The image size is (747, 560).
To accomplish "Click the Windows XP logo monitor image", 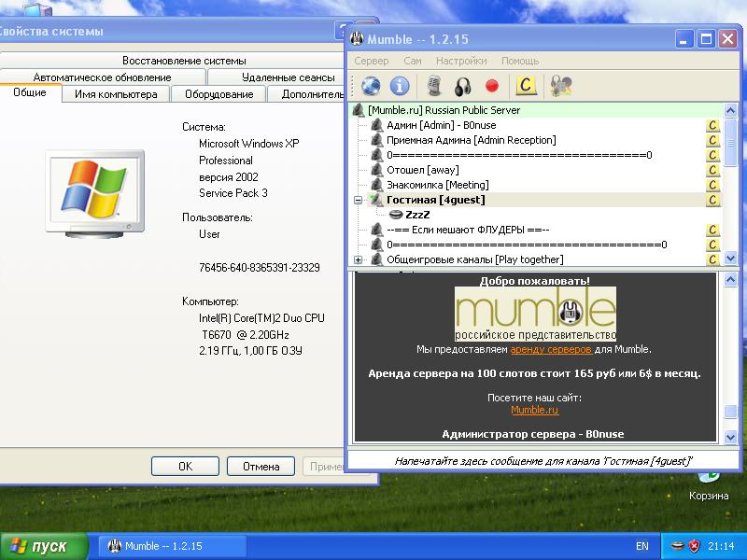I will point(94,190).
